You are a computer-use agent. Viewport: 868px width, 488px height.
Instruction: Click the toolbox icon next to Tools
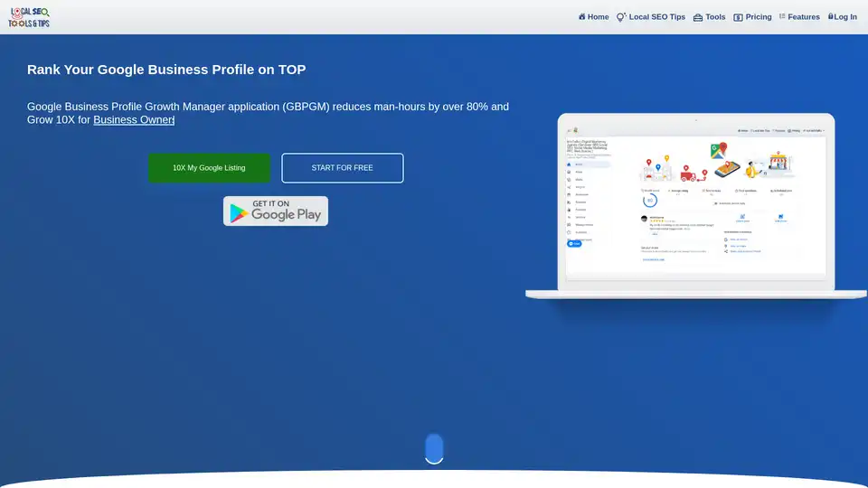698,17
